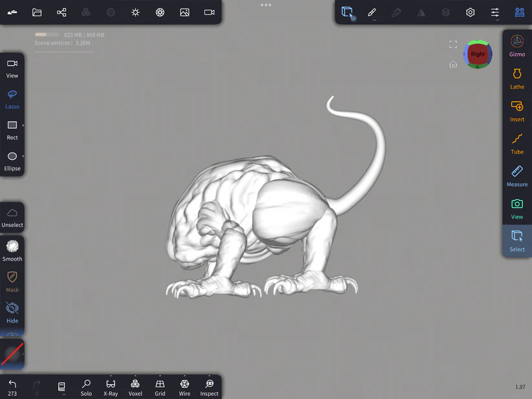Toggle X-Ray display
Viewport: 532px width, 399px height.
(x=111, y=388)
